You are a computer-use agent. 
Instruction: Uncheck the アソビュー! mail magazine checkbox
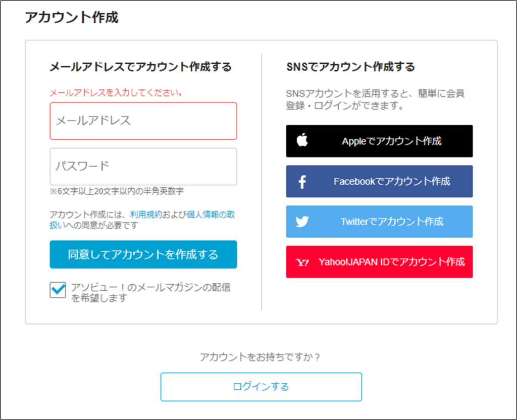pos(58,290)
